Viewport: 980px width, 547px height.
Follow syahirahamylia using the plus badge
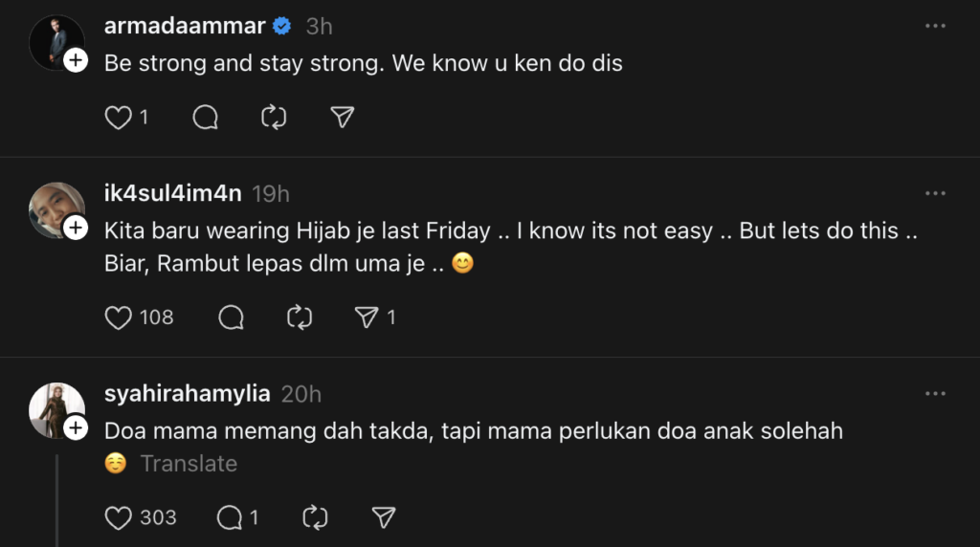point(76,427)
